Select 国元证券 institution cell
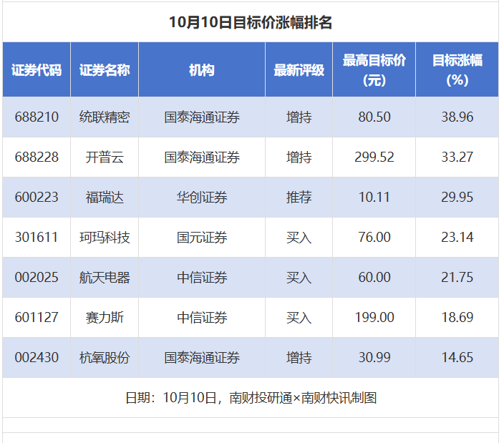This screenshot has height=443, width=504. pos(202,237)
